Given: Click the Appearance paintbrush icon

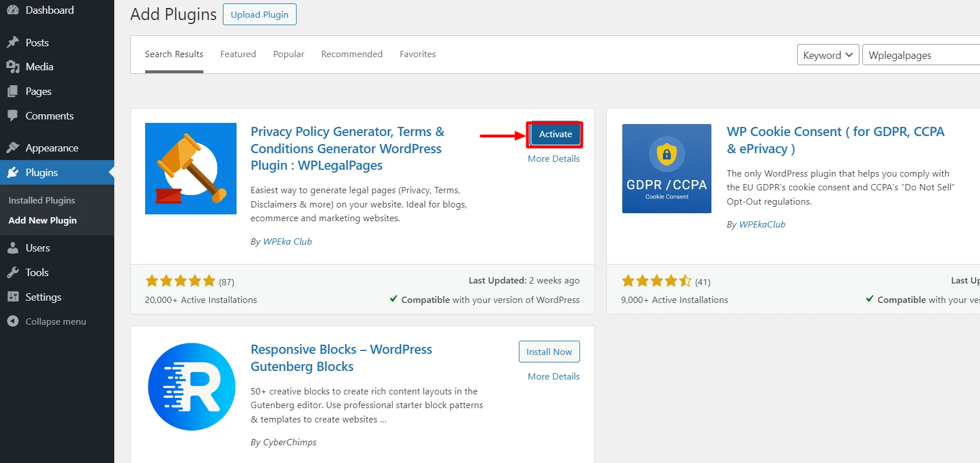Looking at the screenshot, I should coord(13,148).
